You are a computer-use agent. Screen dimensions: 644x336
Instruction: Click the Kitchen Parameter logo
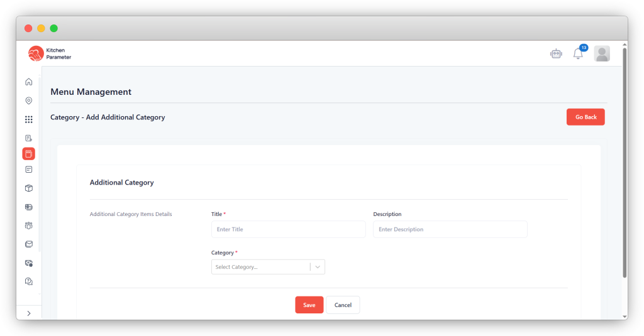50,54
